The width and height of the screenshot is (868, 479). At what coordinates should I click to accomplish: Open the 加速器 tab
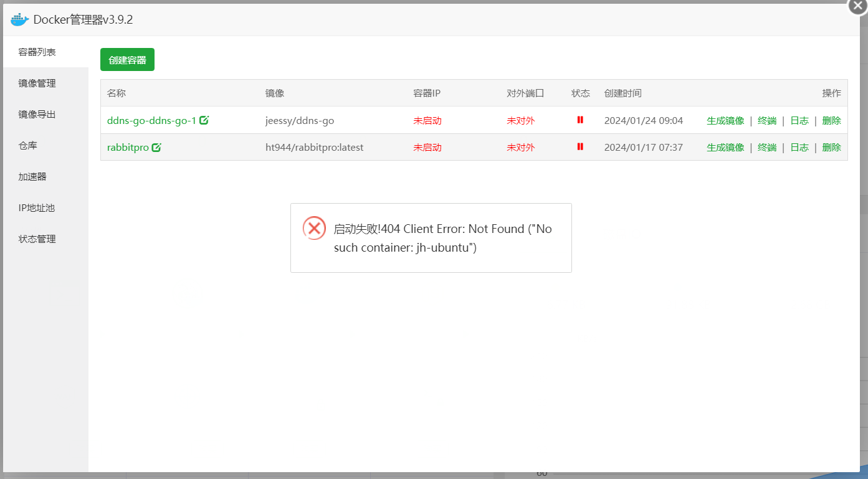(x=45, y=176)
